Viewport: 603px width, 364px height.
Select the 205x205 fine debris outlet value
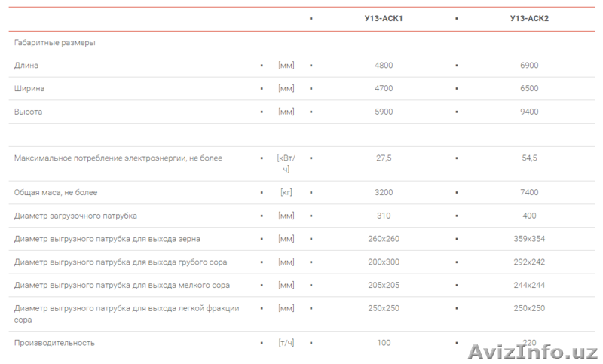[x=383, y=286]
